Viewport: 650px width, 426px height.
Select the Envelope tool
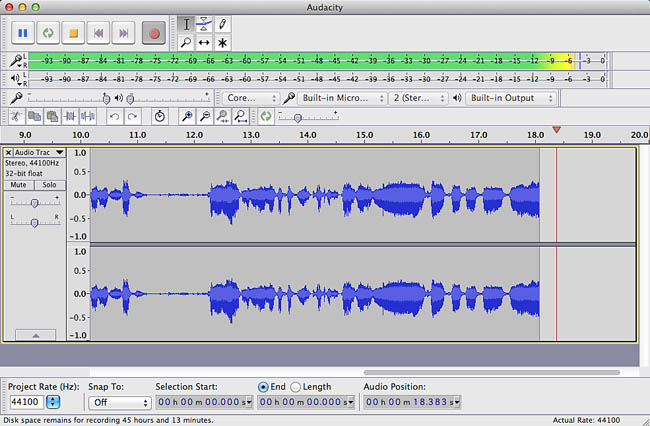(204, 24)
